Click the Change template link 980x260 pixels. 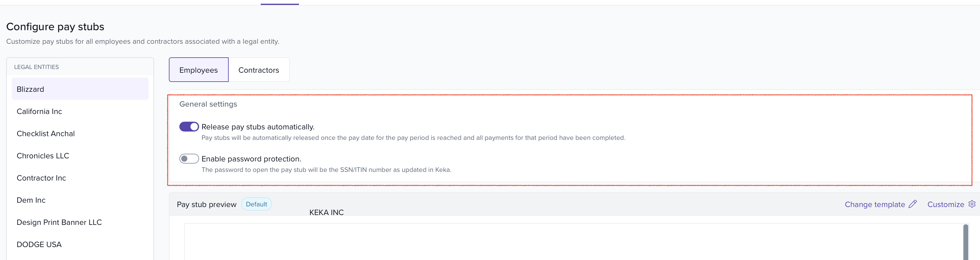pyautogui.click(x=875, y=205)
